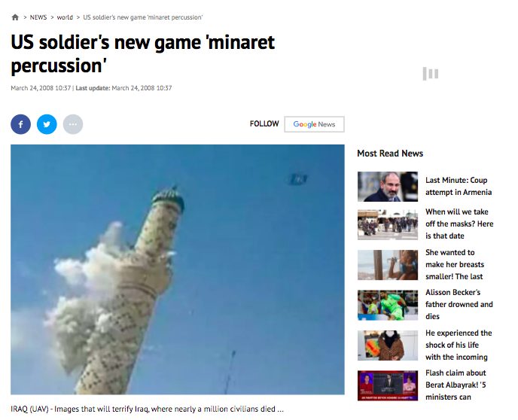Open 'When will we take off the masks' article
This screenshot has width=518, height=420.
pos(459,224)
